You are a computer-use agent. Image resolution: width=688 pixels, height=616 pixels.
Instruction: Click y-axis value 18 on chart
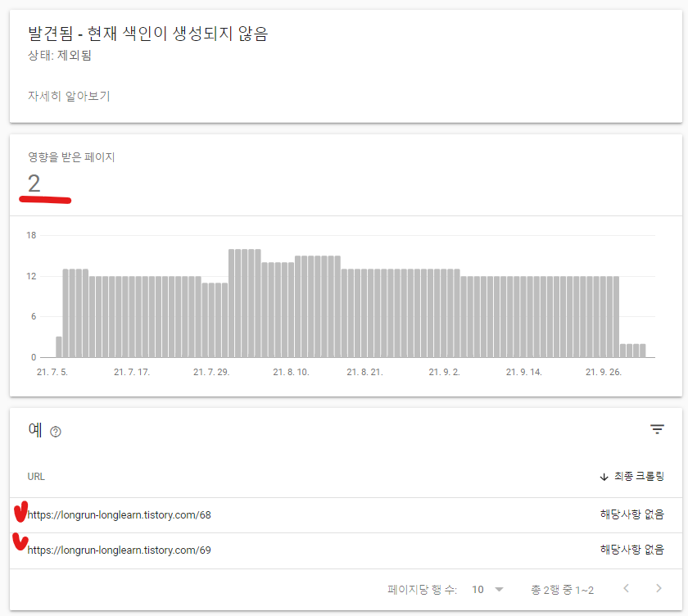tap(31, 235)
